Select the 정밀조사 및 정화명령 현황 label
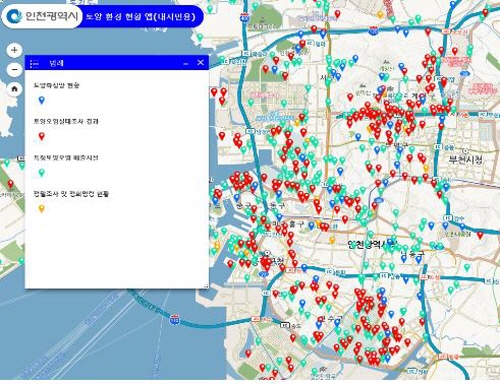 tap(71, 194)
